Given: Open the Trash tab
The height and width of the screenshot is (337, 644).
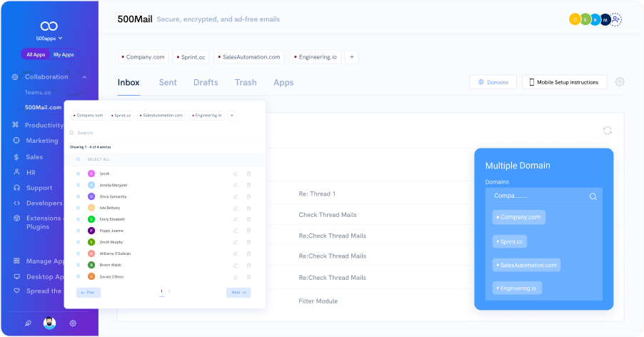Looking at the screenshot, I should pos(246,83).
